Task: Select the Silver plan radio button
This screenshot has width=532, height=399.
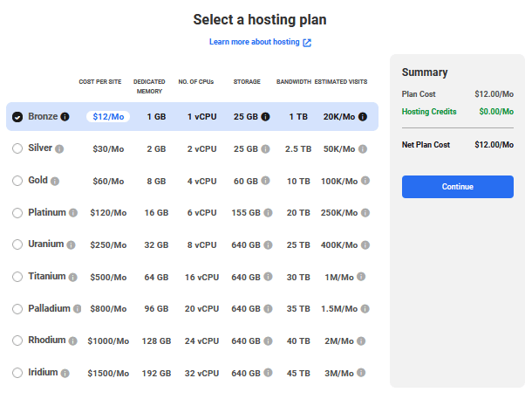Action: 17,149
